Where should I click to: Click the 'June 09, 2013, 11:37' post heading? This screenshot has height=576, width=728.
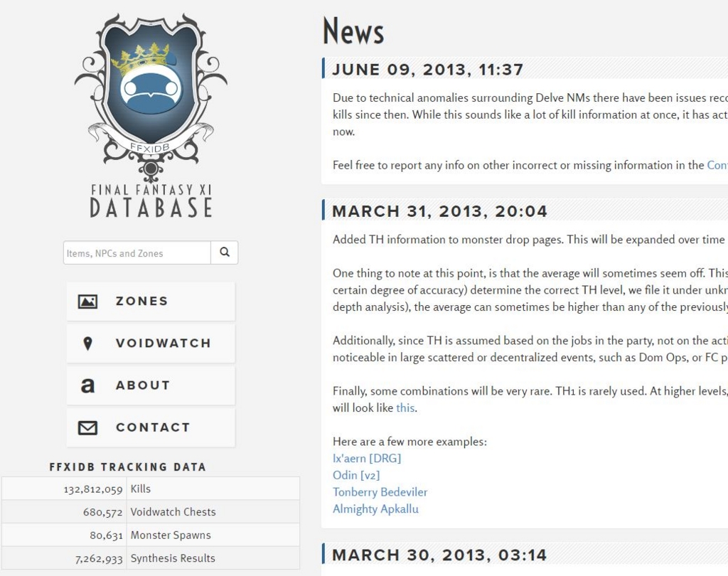point(427,70)
